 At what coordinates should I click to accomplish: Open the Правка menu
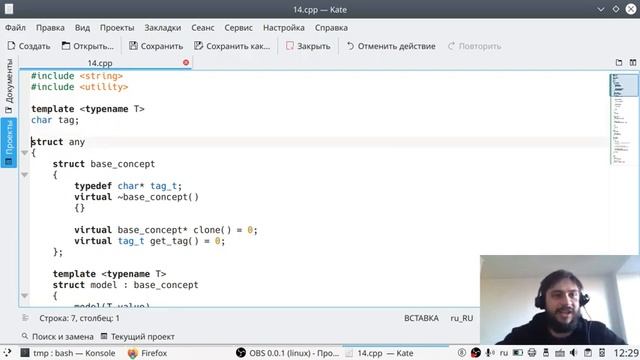[x=50, y=27]
